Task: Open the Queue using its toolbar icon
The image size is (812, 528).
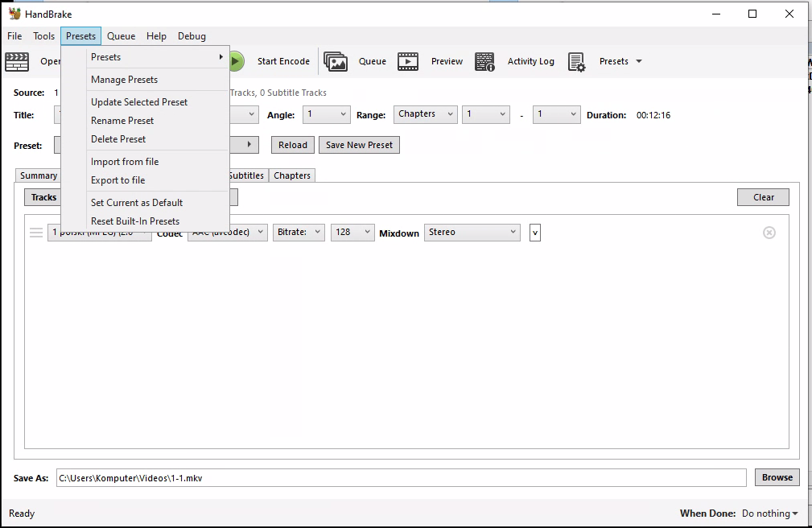Action: coord(336,60)
